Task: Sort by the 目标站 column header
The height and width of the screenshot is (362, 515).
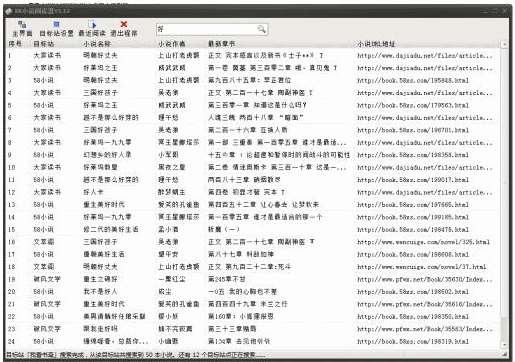Action: tap(44, 44)
